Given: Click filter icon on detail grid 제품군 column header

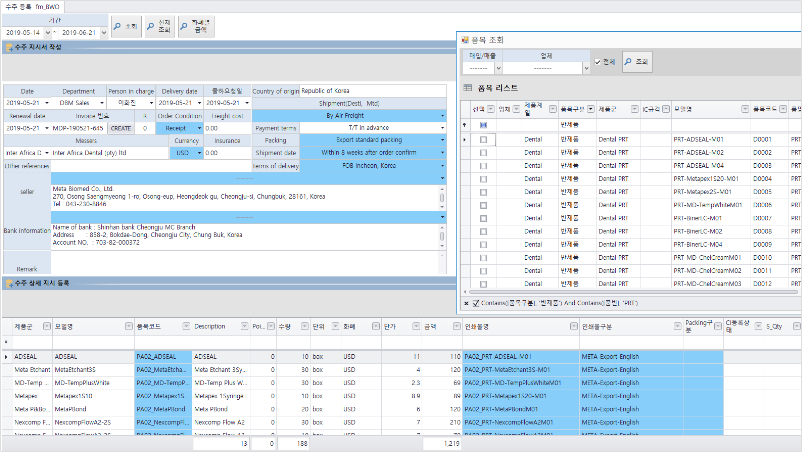Looking at the screenshot, I should 47,326.
